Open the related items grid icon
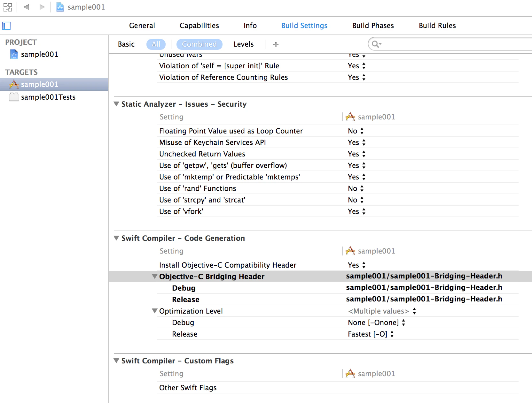The image size is (532, 403). coord(8,7)
